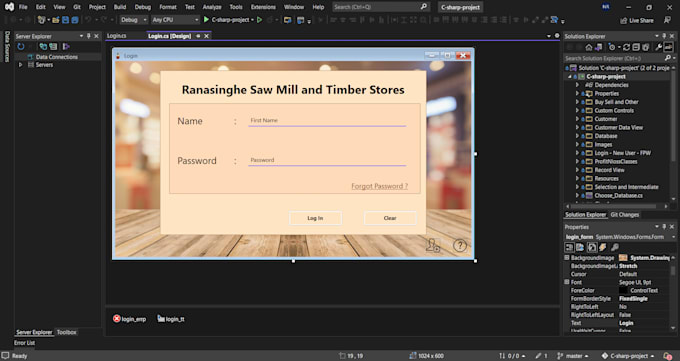The height and width of the screenshot is (361, 680).
Task: Click the help question mark on form
Action: click(460, 246)
